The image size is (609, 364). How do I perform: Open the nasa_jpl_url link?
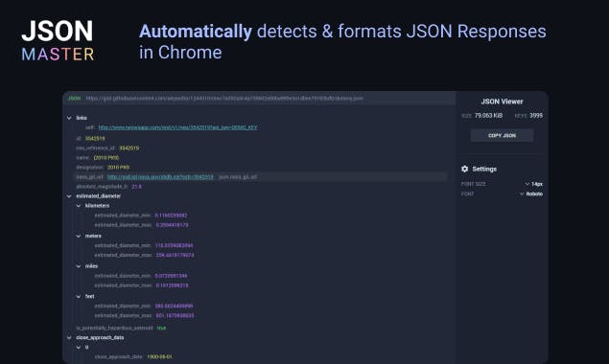[x=160, y=177]
